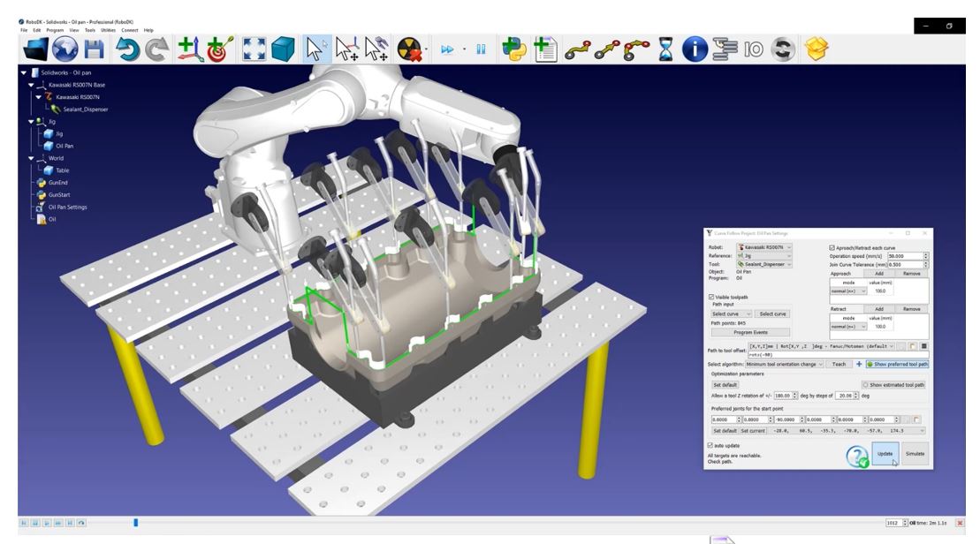Add a new target icon
This screenshot has width=980, height=544.
(x=219, y=49)
